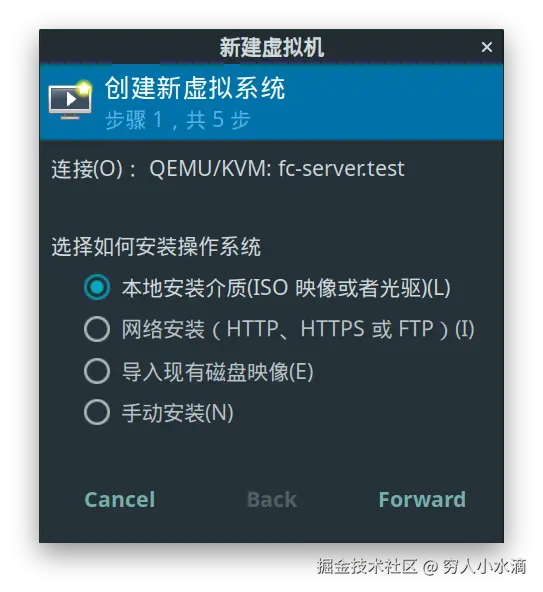The height and width of the screenshot is (592, 543).
Task: Select the 网络安装 radio circle
Action: (97, 329)
